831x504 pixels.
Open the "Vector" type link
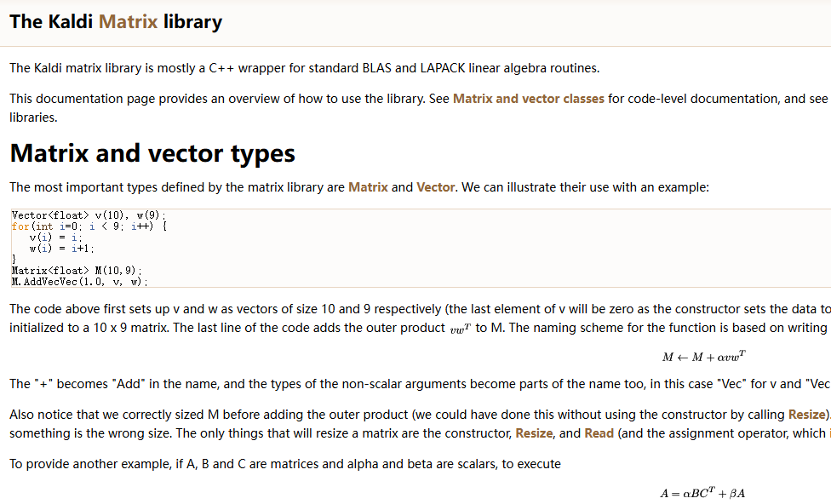coord(435,187)
